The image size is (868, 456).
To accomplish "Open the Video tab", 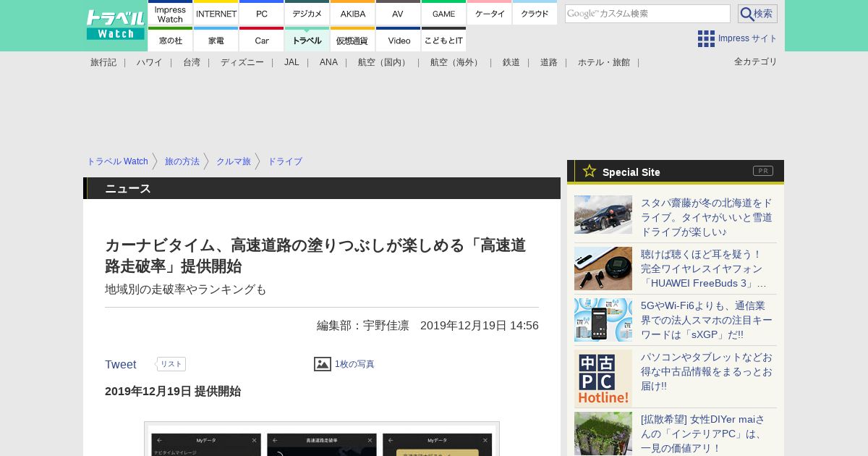I will pyautogui.click(x=399, y=40).
